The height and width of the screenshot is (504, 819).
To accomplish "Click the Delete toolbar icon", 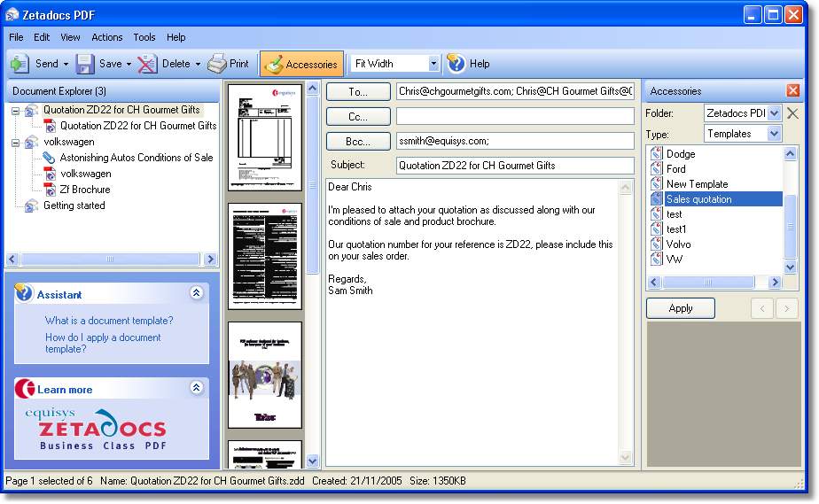I will coord(147,64).
